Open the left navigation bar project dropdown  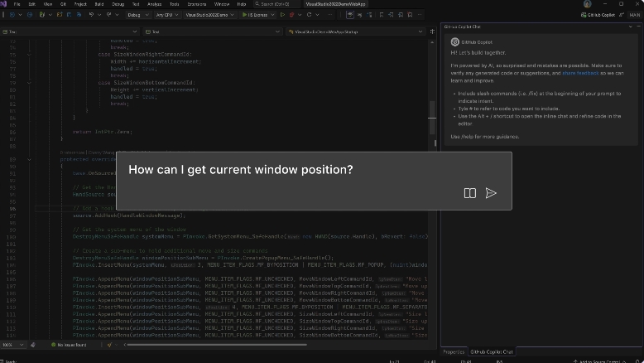click(70, 31)
